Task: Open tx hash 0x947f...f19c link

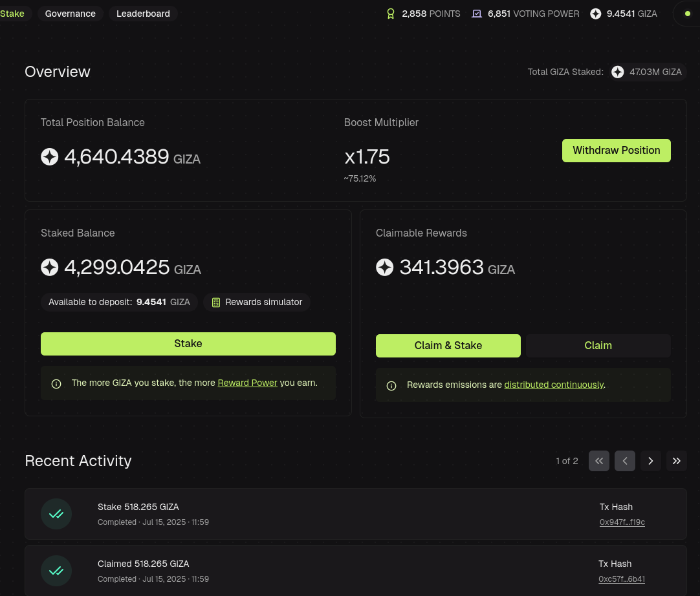Action: point(622,522)
